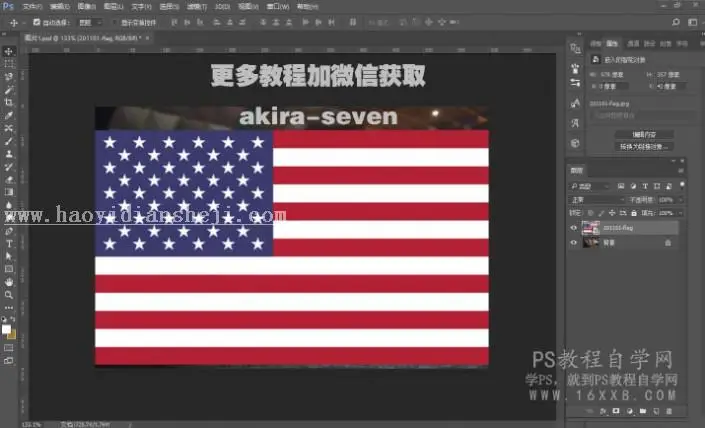The image size is (705, 428).
Task: Open the Layers panel flyout menu
Action: pyautogui.click(x=681, y=170)
